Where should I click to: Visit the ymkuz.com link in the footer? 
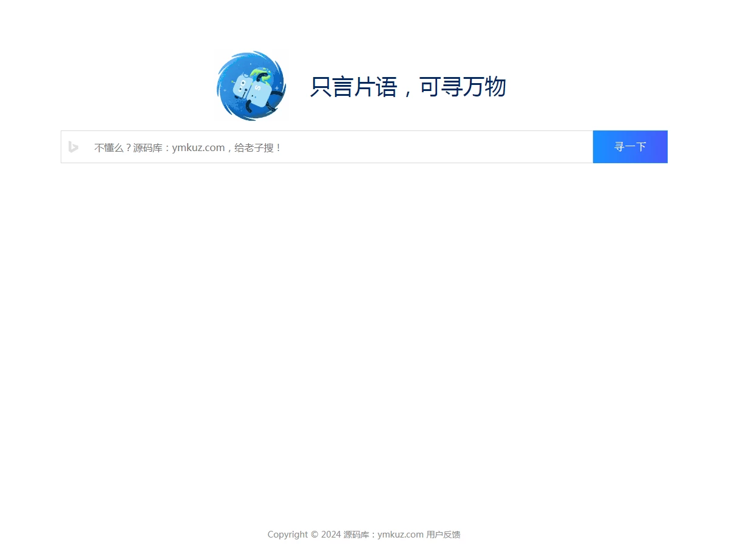tap(399, 535)
